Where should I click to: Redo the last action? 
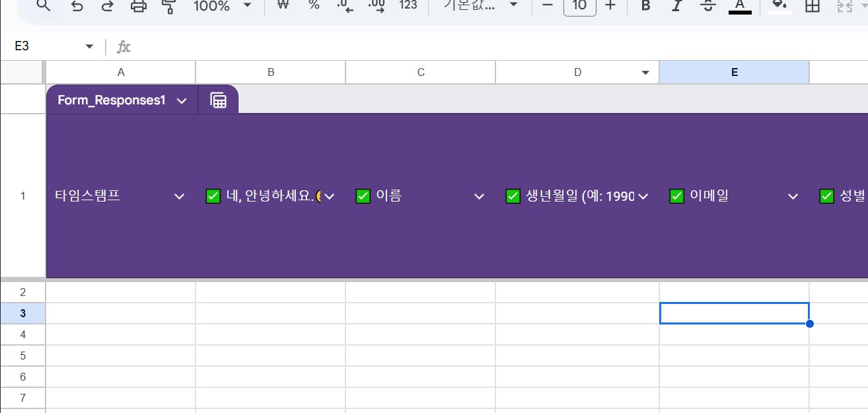tap(107, 5)
